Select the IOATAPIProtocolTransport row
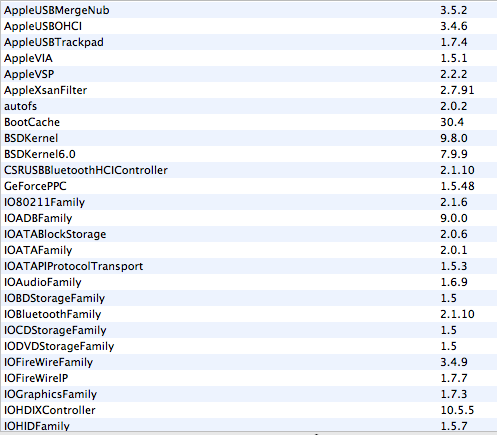This screenshot has height=435, width=497. pyautogui.click(x=248, y=266)
